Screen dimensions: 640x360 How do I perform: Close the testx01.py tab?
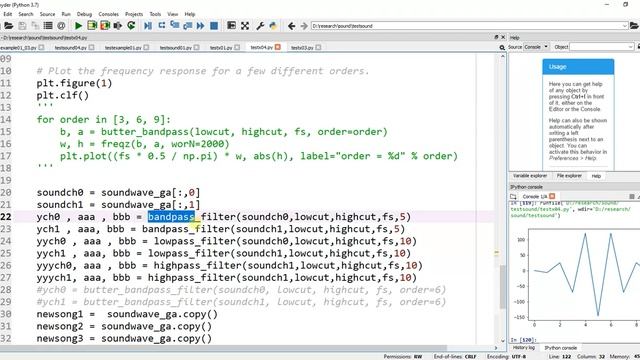pos(237,47)
